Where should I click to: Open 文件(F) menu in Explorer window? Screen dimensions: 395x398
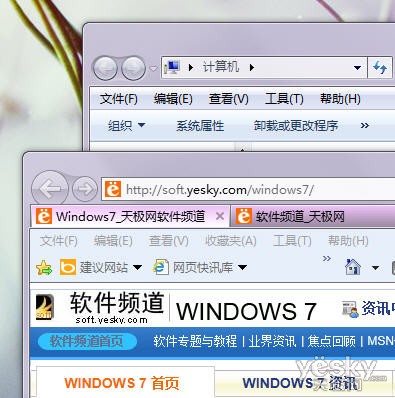click(119, 99)
